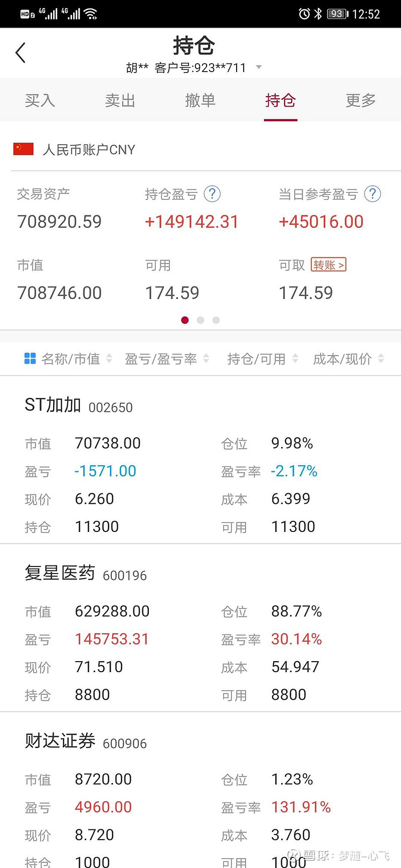
Task: Tap the Bluetooth status bar icon
Action: [319, 14]
